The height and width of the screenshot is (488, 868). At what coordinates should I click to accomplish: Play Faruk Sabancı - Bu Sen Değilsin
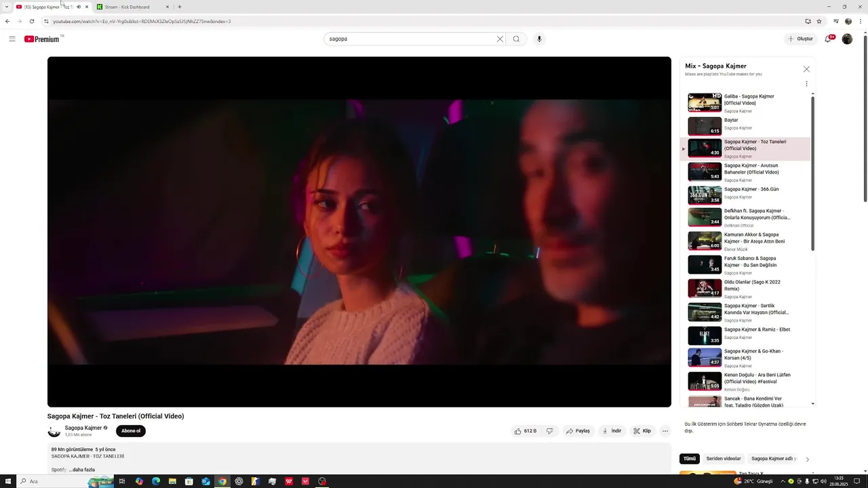(746, 265)
